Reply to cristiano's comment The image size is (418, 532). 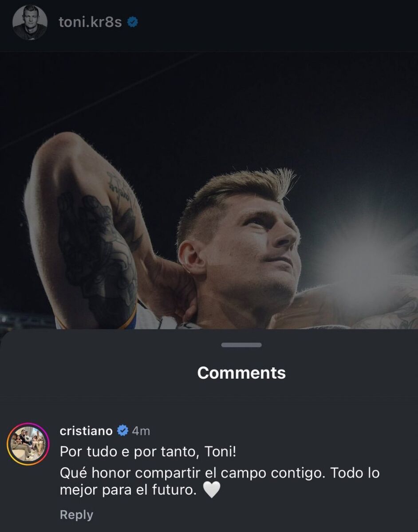[x=76, y=515]
